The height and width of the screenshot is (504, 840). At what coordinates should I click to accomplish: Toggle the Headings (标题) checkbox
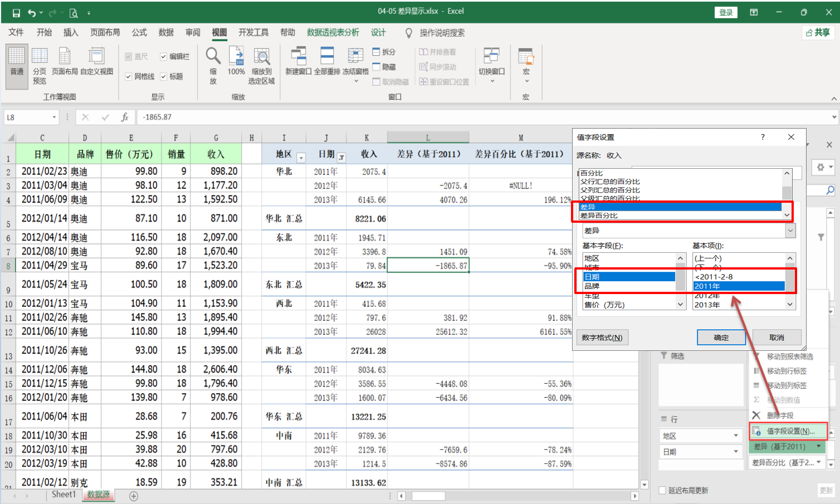coord(163,76)
